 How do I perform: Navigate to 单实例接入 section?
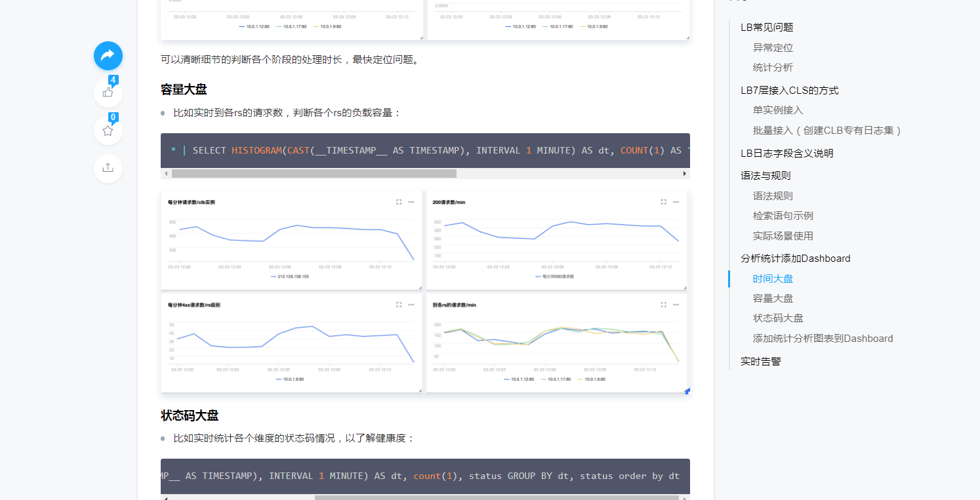(778, 110)
